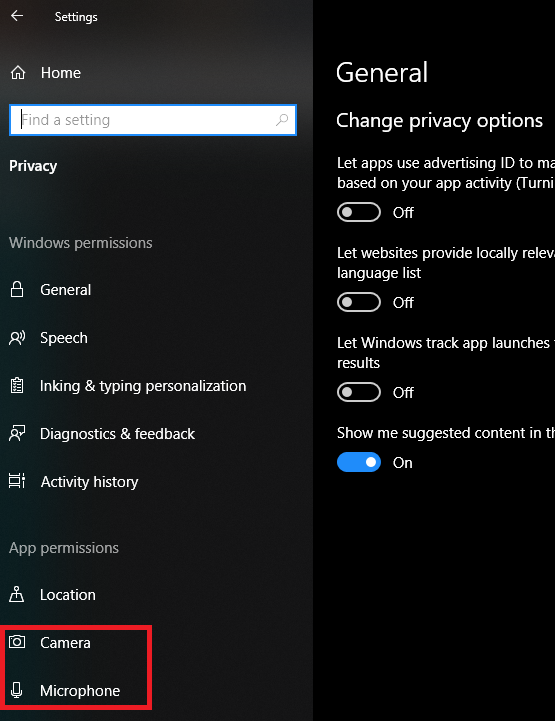Click the 'Let Windows track app launches' text
The height and width of the screenshot is (721, 555).
click(446, 353)
